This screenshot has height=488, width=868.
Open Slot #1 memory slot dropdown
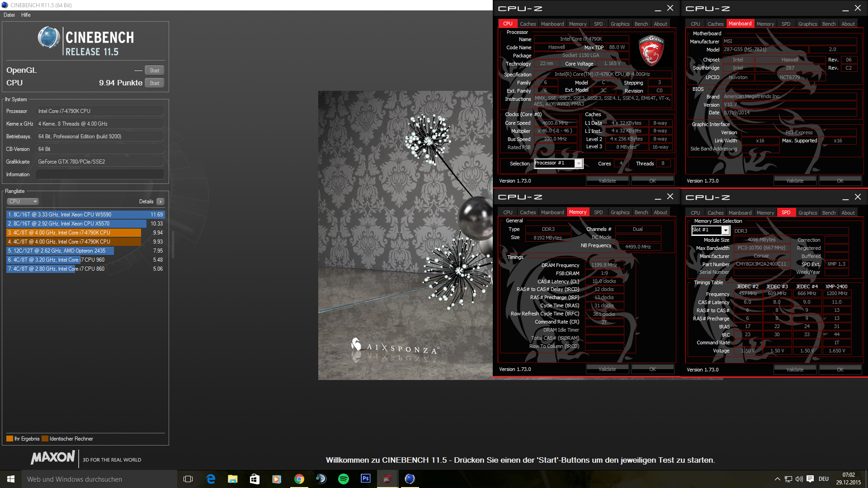[x=711, y=230]
